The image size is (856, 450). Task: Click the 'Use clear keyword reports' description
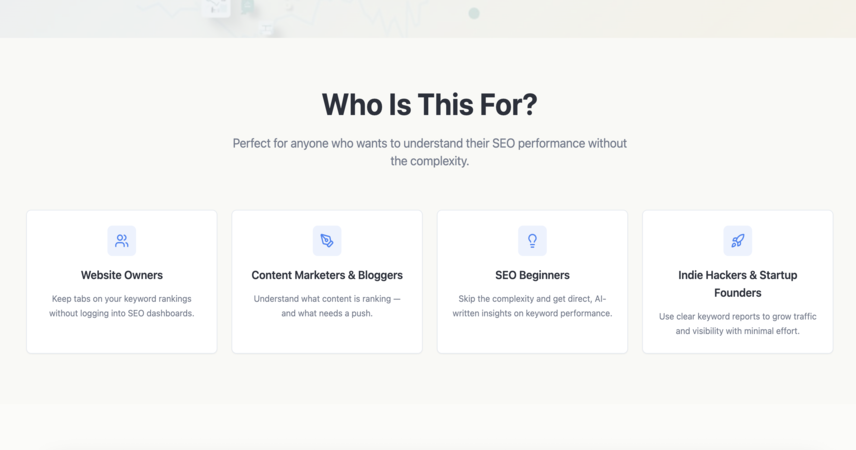[x=738, y=323]
